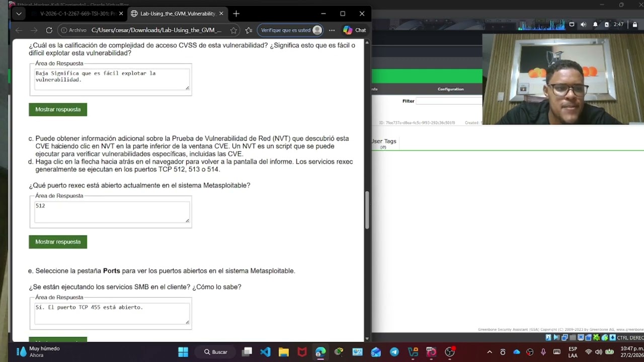Switch the ESP LAA keyboard language

click(573, 352)
